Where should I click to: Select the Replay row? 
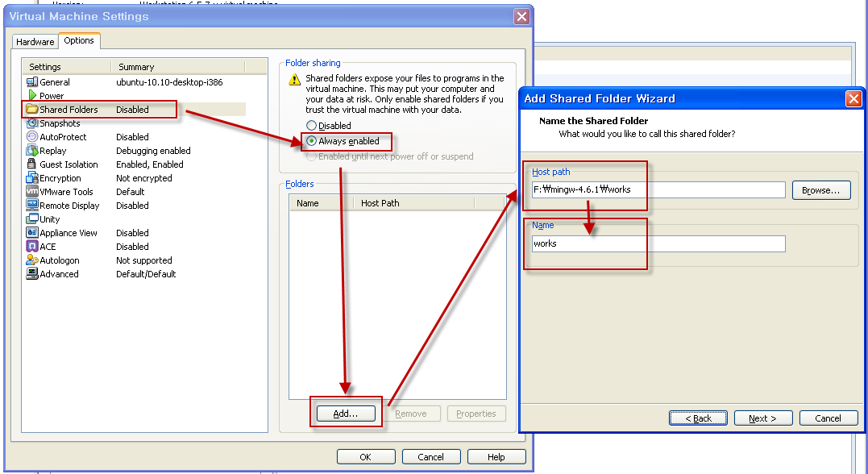pos(135,151)
